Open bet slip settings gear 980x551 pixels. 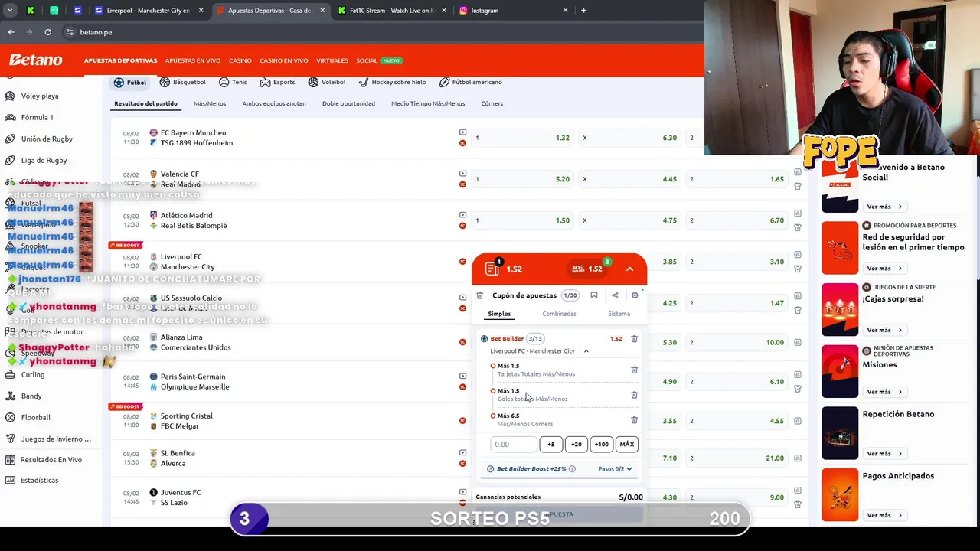[x=635, y=295]
